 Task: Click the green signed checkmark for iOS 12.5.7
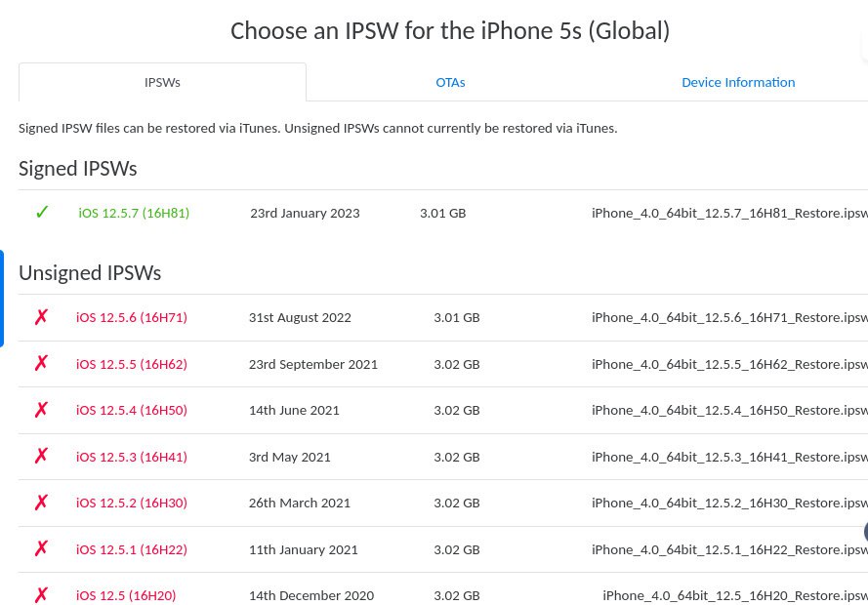click(42, 213)
